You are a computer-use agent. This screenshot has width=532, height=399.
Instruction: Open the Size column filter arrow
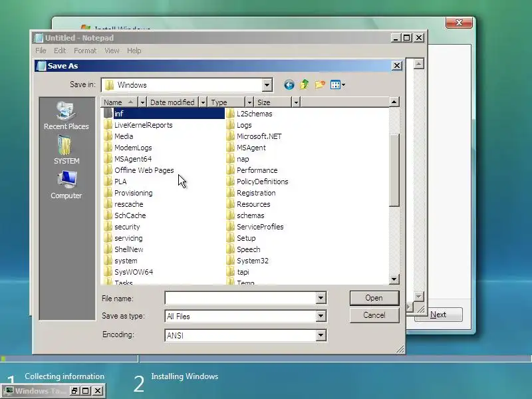point(296,102)
